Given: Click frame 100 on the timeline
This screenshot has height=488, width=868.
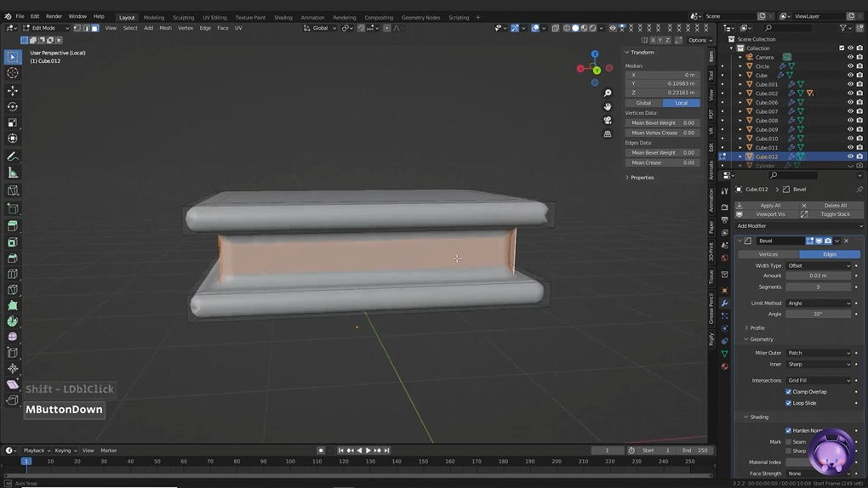Looking at the screenshot, I should tap(290, 462).
